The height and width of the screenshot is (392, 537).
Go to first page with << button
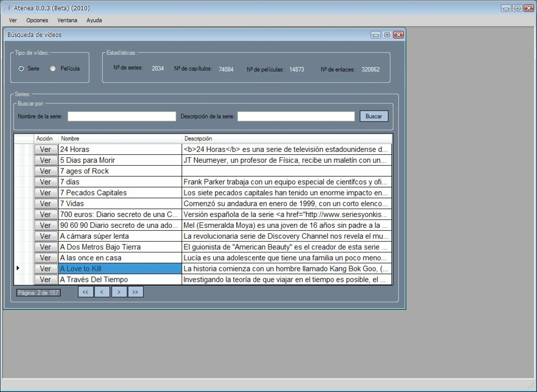[86, 292]
